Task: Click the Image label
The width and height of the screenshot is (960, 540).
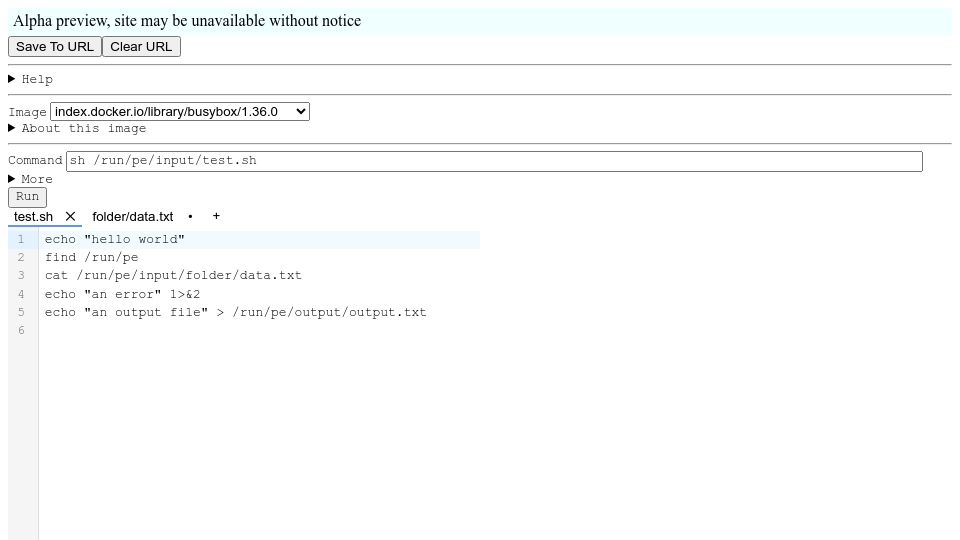Action: click(x=28, y=112)
